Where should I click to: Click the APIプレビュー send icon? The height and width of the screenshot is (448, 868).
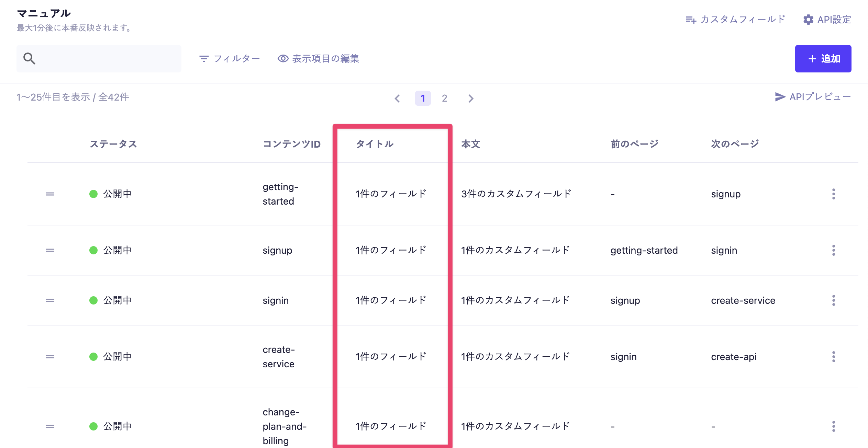point(780,97)
